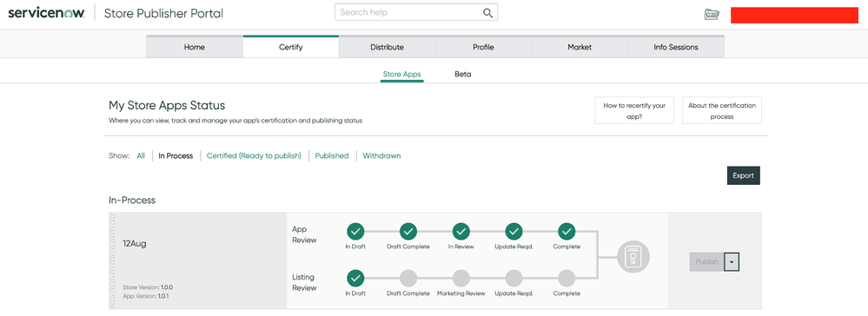Click the 12Aug app name
The height and width of the screenshot is (316, 868).
click(x=135, y=243)
